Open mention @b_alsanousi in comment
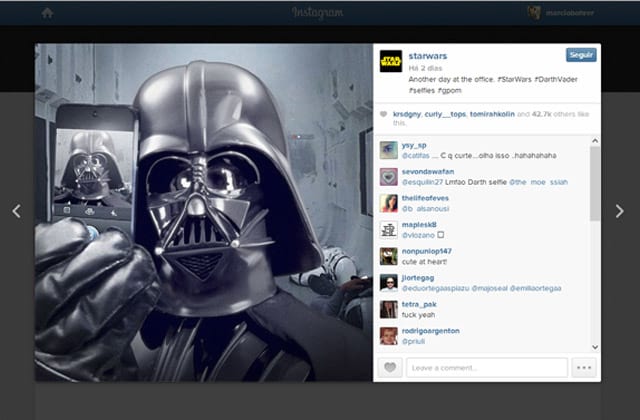The width and height of the screenshot is (640, 420). (x=425, y=209)
